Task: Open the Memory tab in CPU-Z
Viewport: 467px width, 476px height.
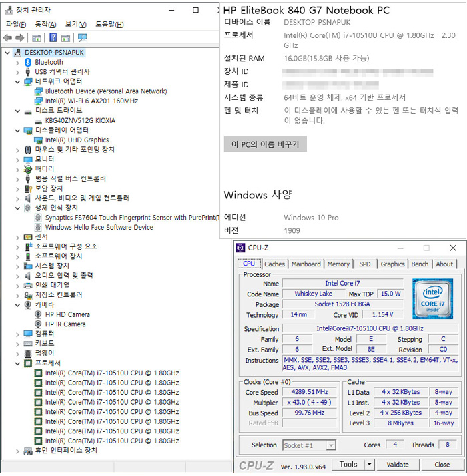Action: pos(338,264)
